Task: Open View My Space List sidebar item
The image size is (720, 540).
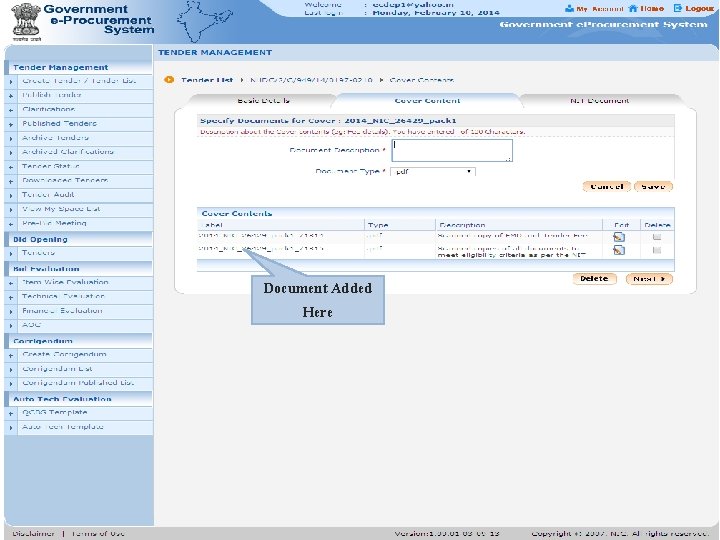Action: [62, 209]
